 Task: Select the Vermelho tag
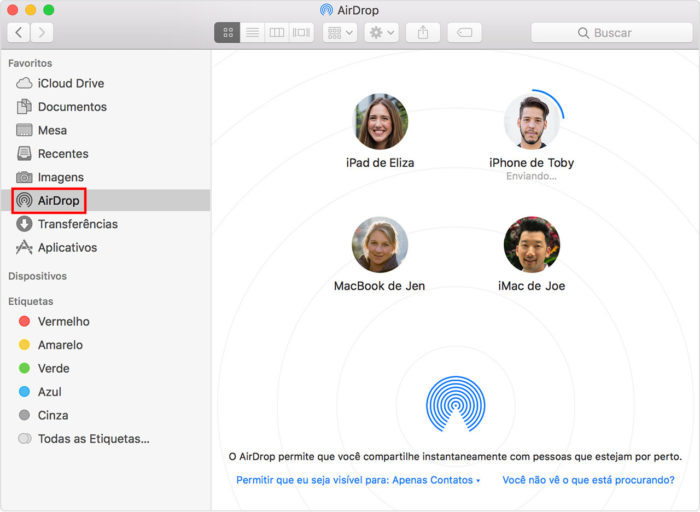[106, 321]
